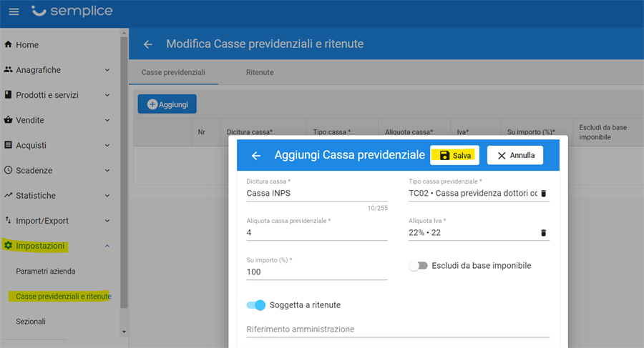Click the Acquisti list icon
This screenshot has height=348, width=644.
click(8, 145)
